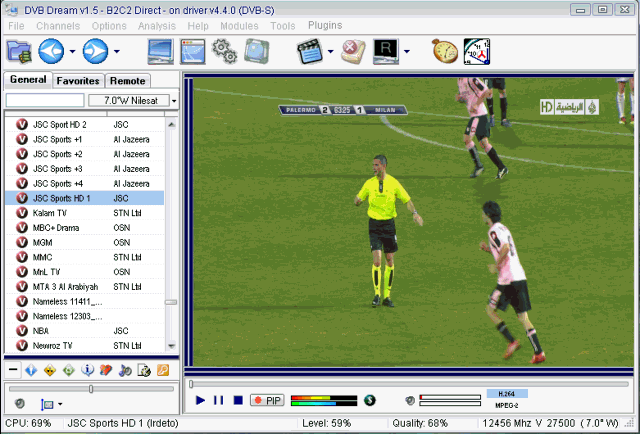
Task: Open the Plugins menu
Action: (325, 25)
